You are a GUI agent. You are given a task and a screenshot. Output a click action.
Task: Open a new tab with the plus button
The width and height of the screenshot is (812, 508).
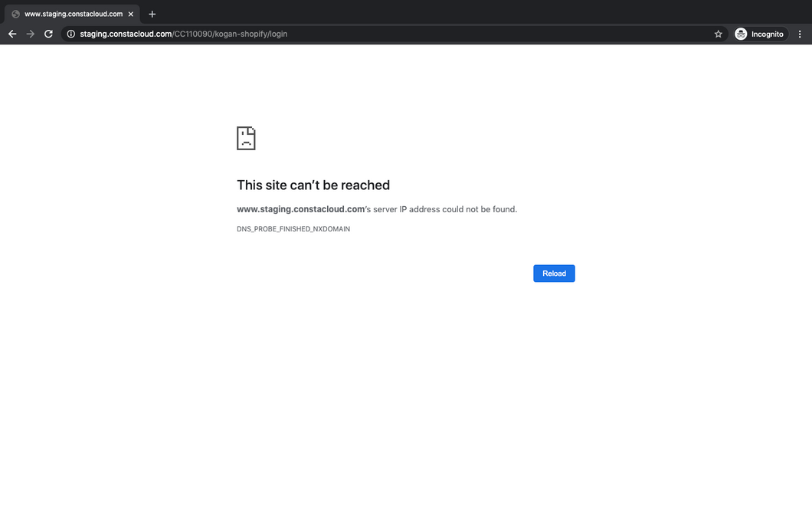point(152,14)
